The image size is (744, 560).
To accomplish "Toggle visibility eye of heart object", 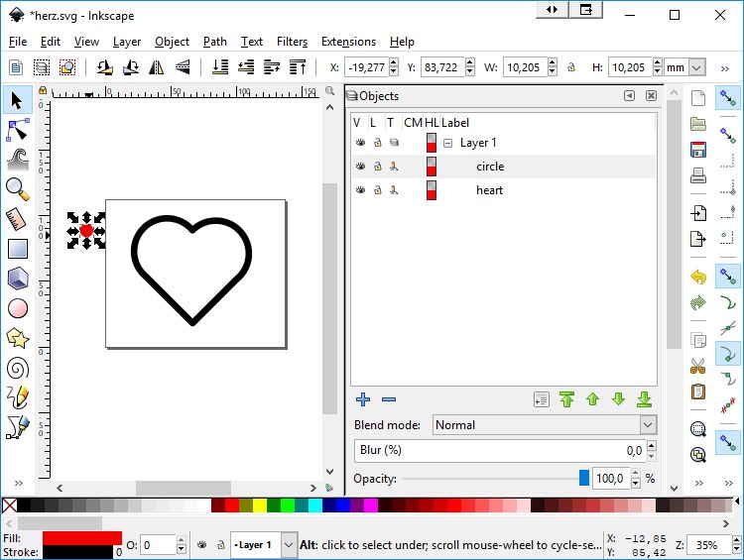I will pos(361,189).
